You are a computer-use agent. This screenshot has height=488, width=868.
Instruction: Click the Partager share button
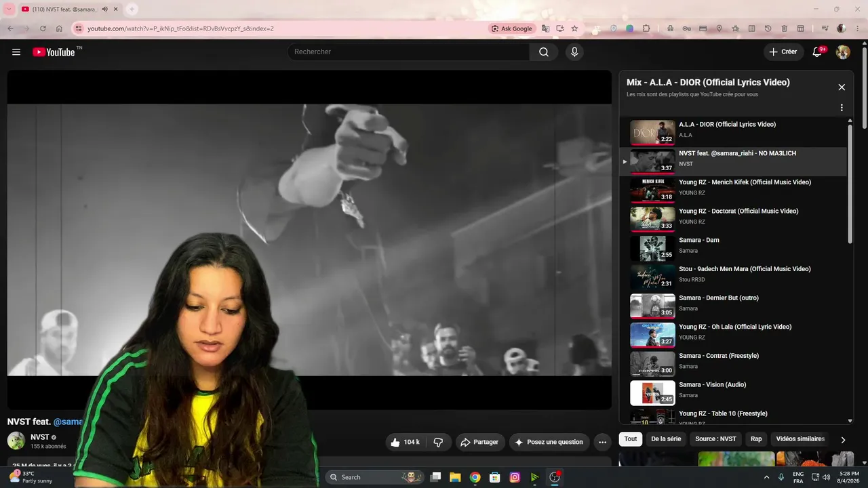(480, 442)
